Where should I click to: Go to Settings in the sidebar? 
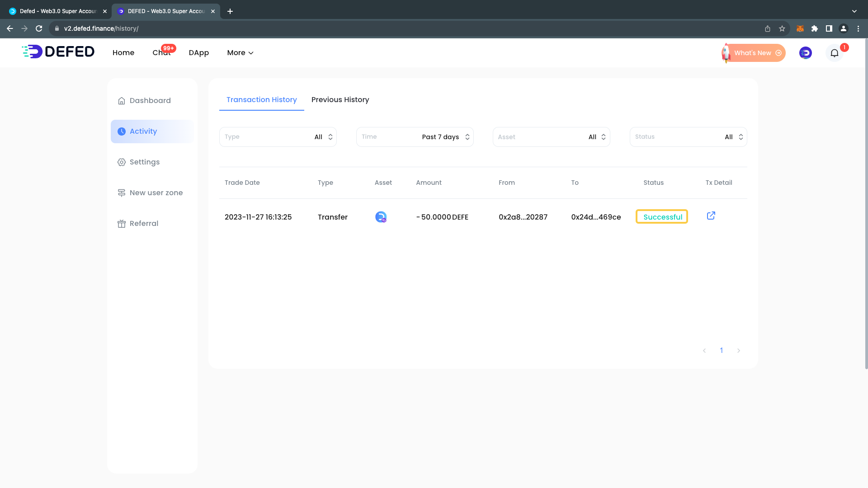(x=144, y=162)
